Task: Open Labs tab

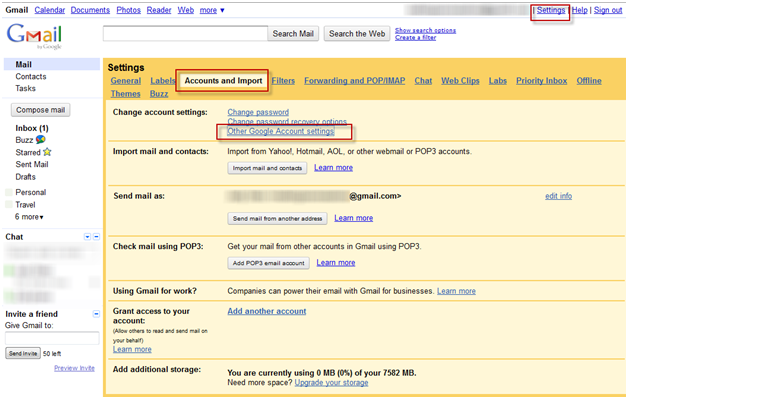Action: pyautogui.click(x=497, y=81)
